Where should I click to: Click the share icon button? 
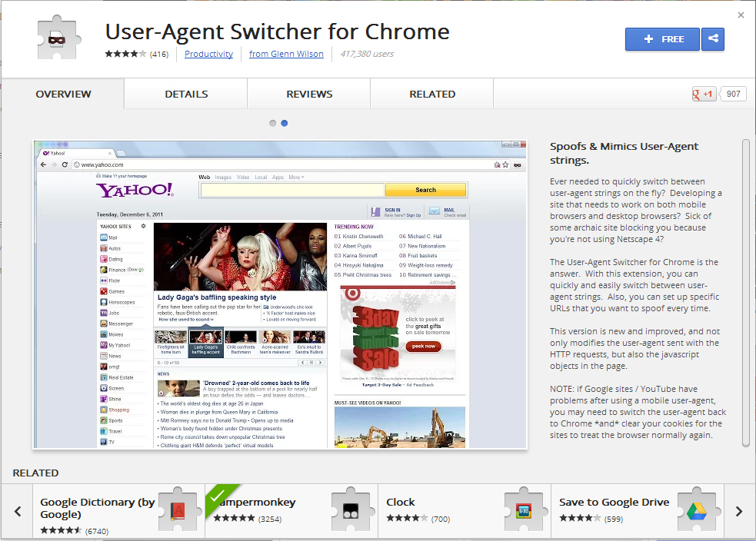pyautogui.click(x=713, y=39)
